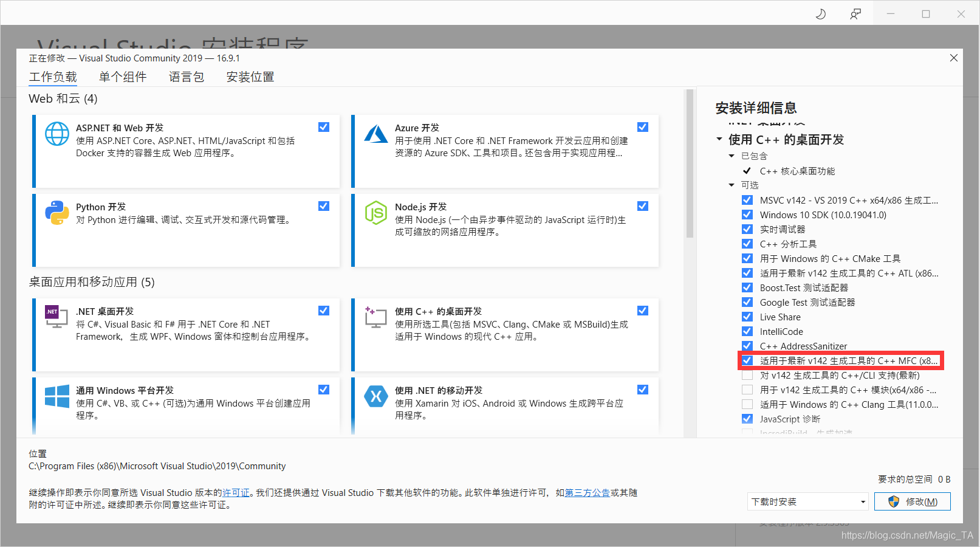The width and height of the screenshot is (980, 547).
Task: Uncheck .NET mobile development workload
Action: pos(643,390)
